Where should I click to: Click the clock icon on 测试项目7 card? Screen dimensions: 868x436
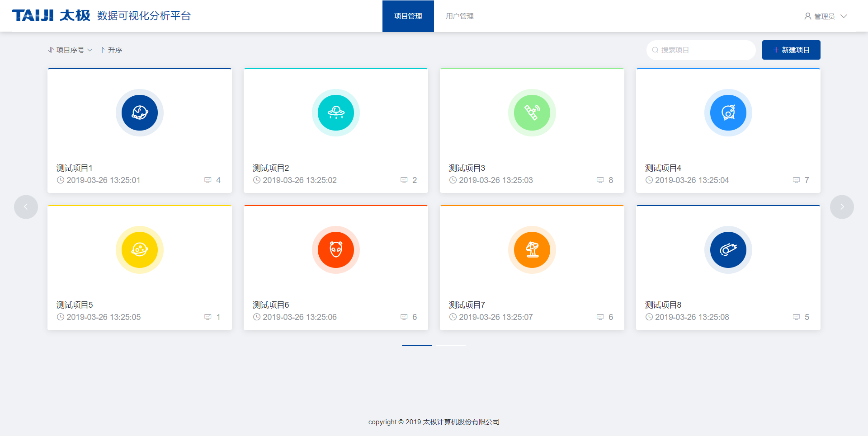tap(453, 317)
